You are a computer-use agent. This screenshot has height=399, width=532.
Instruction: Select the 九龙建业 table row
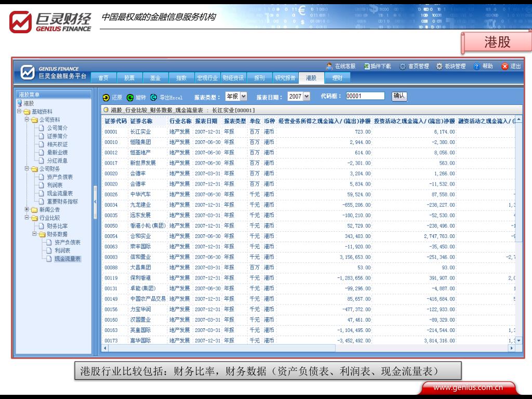[x=309, y=205]
